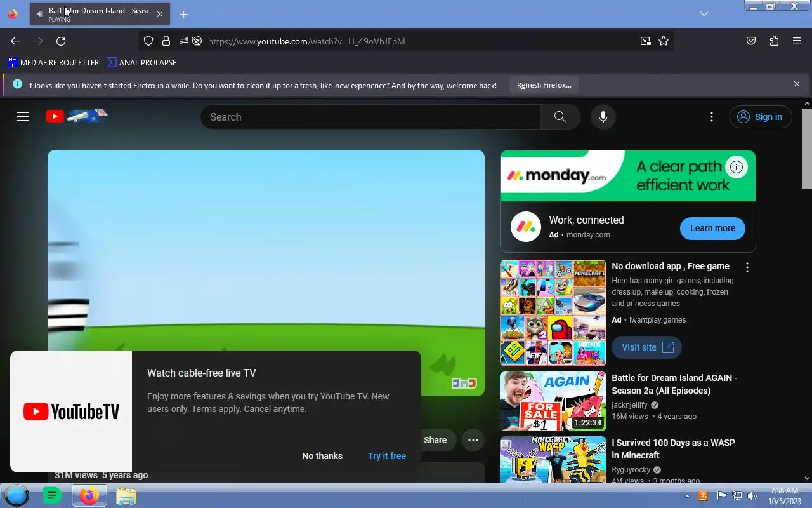Open more actions three-dot button under video
Screen dimensions: 812x508
[x=473, y=440]
